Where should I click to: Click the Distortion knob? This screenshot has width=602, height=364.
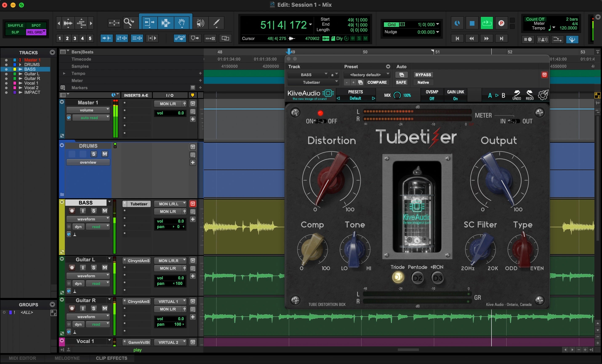331,180
